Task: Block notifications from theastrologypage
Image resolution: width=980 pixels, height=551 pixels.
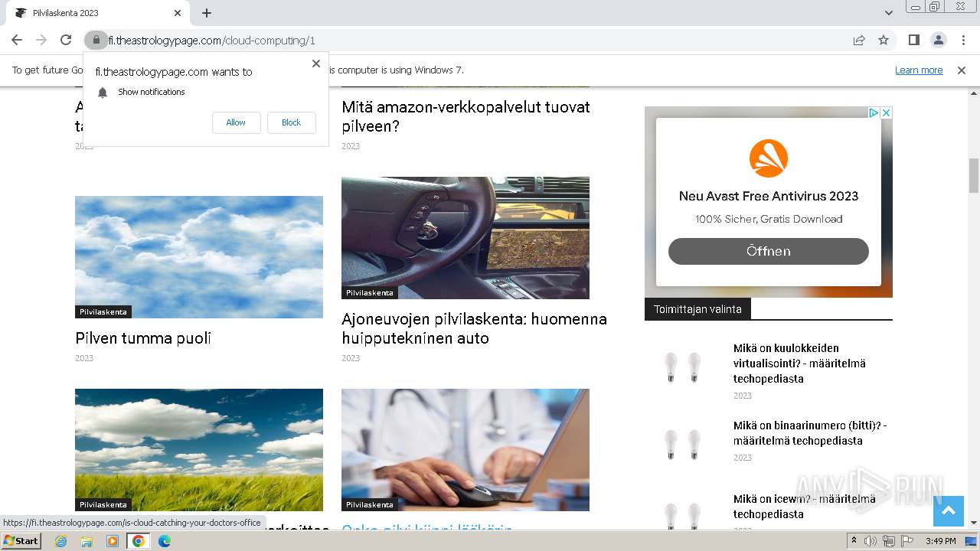Action: coord(291,122)
